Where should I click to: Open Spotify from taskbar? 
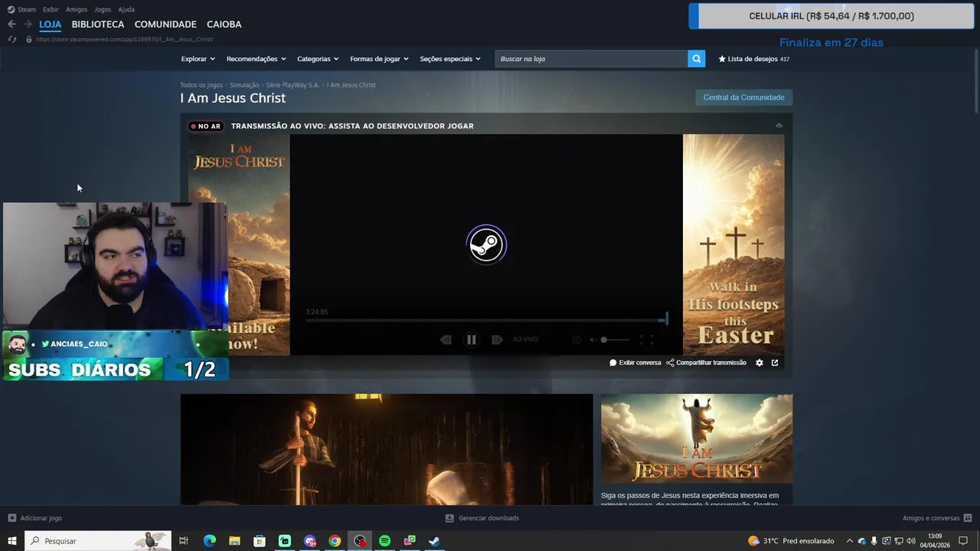pyautogui.click(x=384, y=541)
